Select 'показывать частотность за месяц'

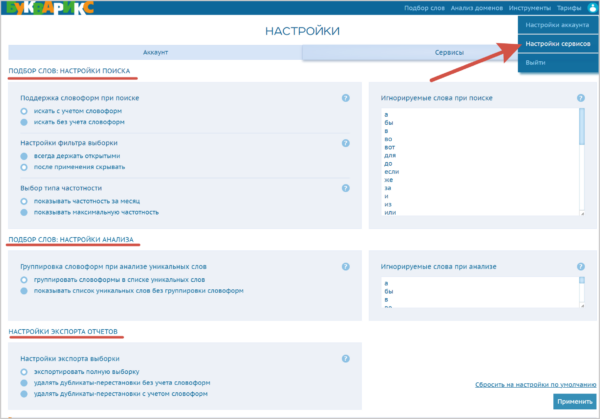tap(24, 201)
